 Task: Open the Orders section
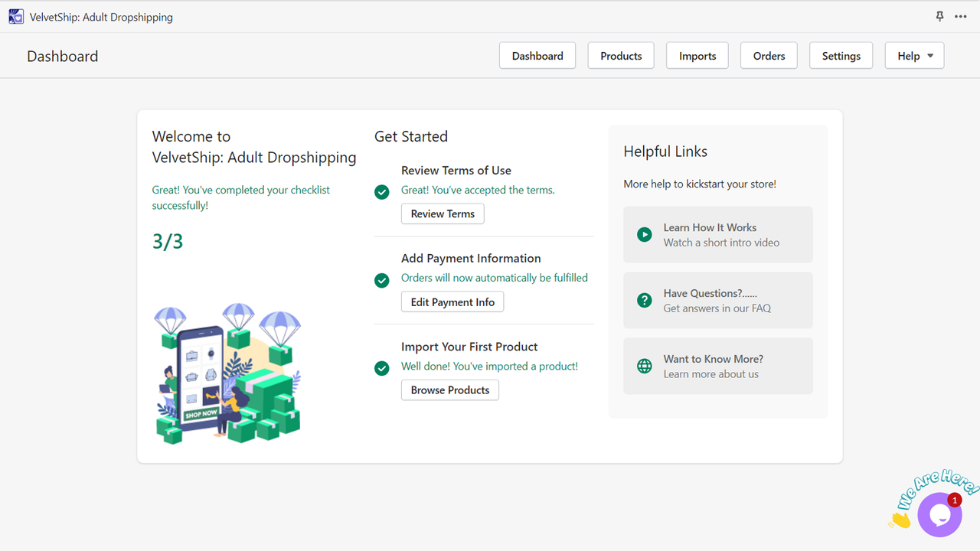point(769,55)
